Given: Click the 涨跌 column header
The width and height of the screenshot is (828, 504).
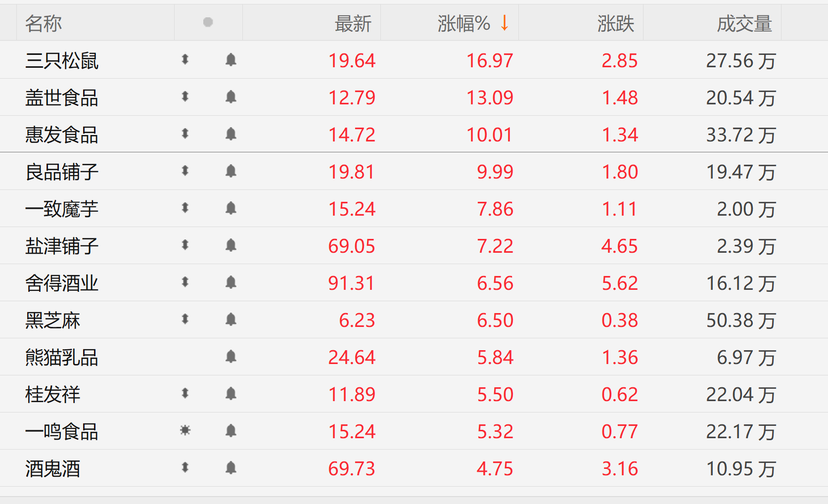Looking at the screenshot, I should (615, 23).
